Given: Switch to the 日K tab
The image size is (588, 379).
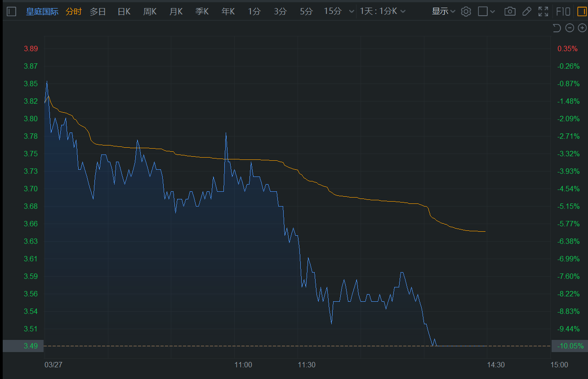Looking at the screenshot, I should tap(124, 12).
